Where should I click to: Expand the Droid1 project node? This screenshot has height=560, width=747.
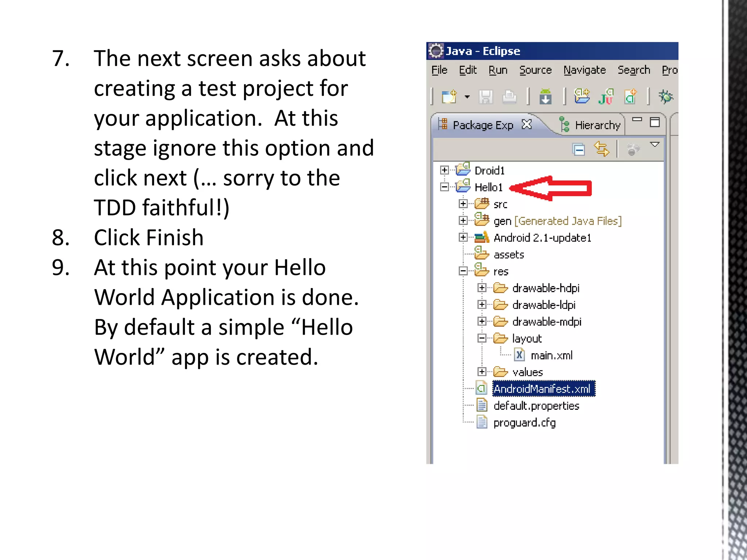(444, 170)
